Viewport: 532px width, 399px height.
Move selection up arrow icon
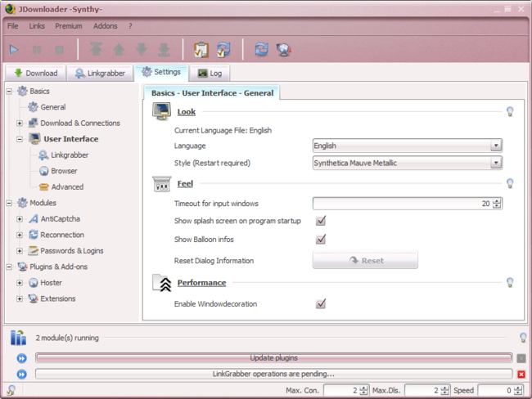click(x=119, y=50)
